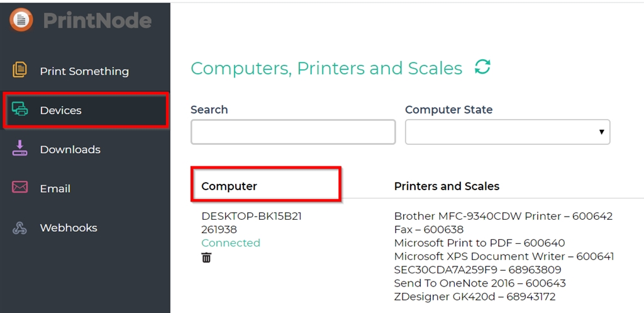The width and height of the screenshot is (644, 313).
Task: Go to the Downloads section
Action: click(70, 149)
